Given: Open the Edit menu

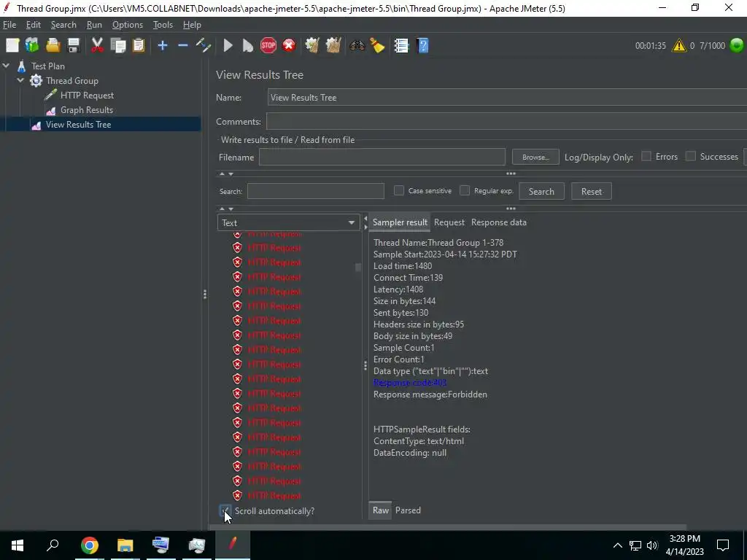Looking at the screenshot, I should pyautogui.click(x=34, y=25).
